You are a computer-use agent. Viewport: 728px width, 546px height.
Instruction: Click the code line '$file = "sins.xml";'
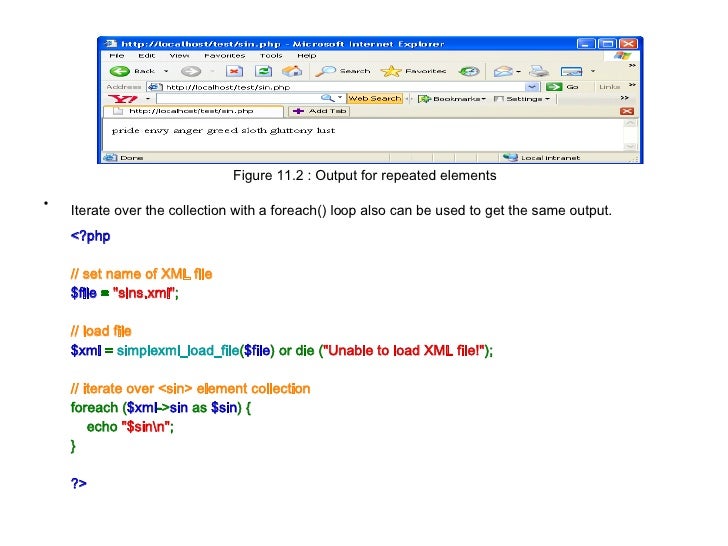pos(124,293)
